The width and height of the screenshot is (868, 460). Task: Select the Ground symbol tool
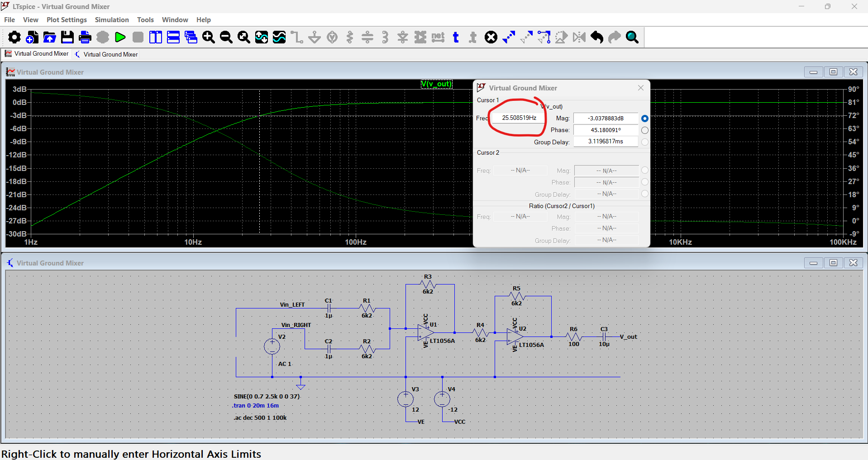(x=315, y=37)
